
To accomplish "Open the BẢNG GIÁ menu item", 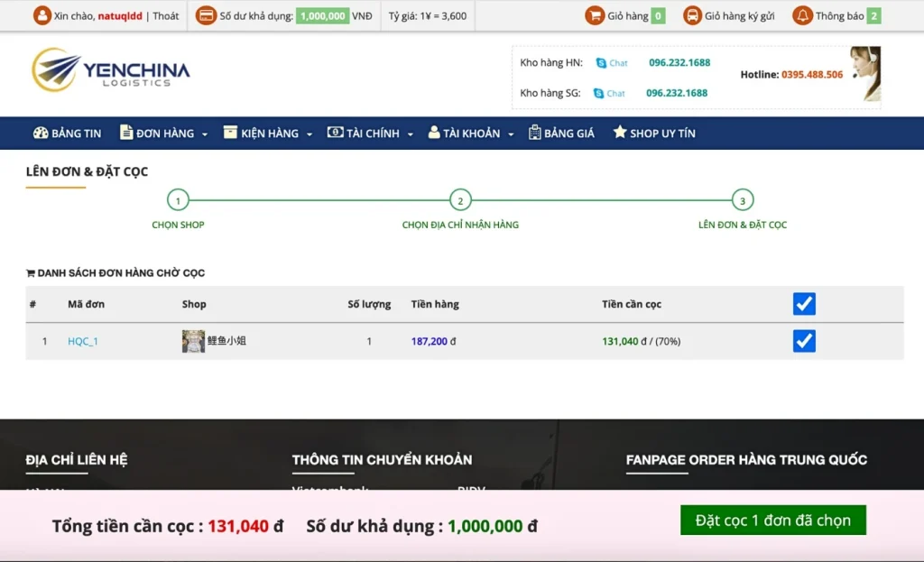I will click(x=561, y=134).
